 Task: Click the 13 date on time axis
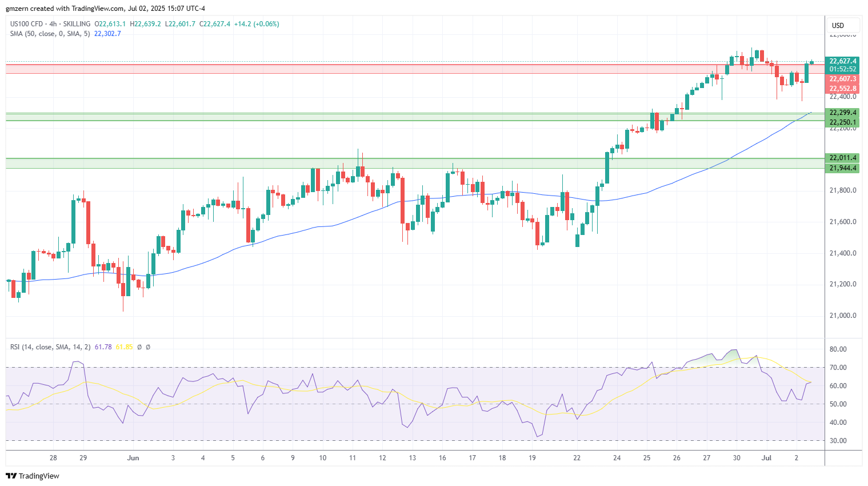(x=413, y=458)
